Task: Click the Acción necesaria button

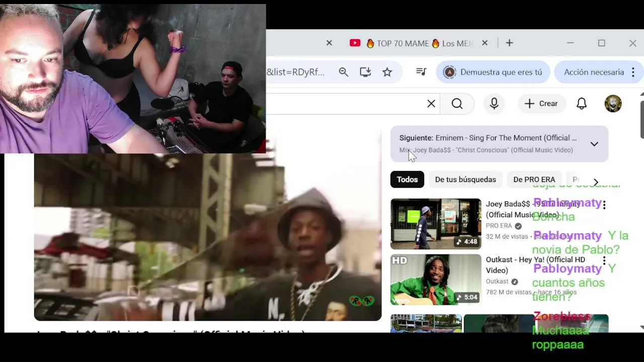Action: [x=594, y=72]
